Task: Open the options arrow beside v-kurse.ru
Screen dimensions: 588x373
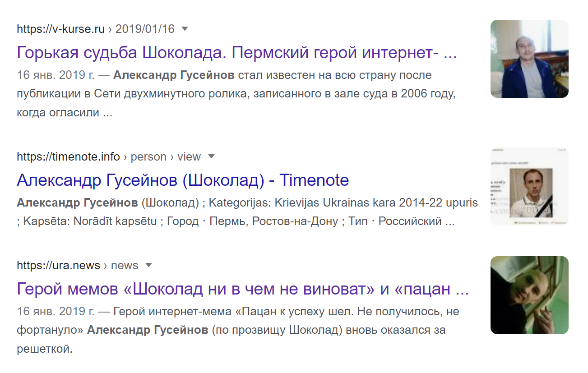Action: (184, 29)
